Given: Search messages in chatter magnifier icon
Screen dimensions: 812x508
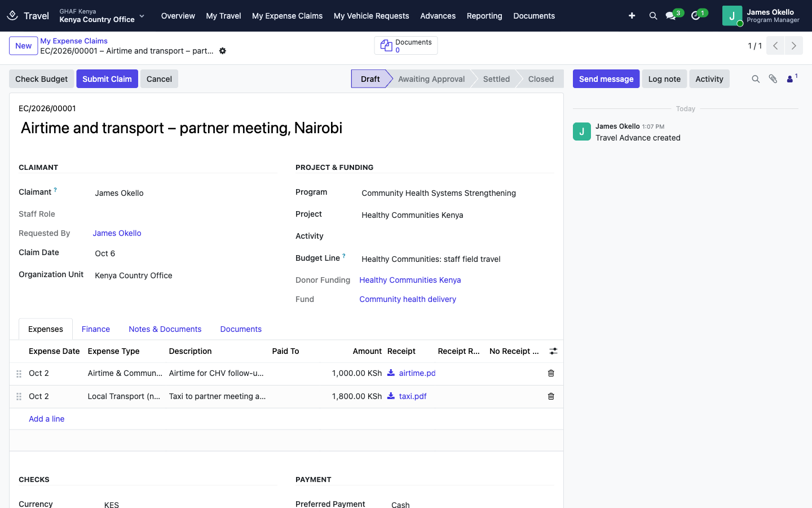Looking at the screenshot, I should point(756,79).
